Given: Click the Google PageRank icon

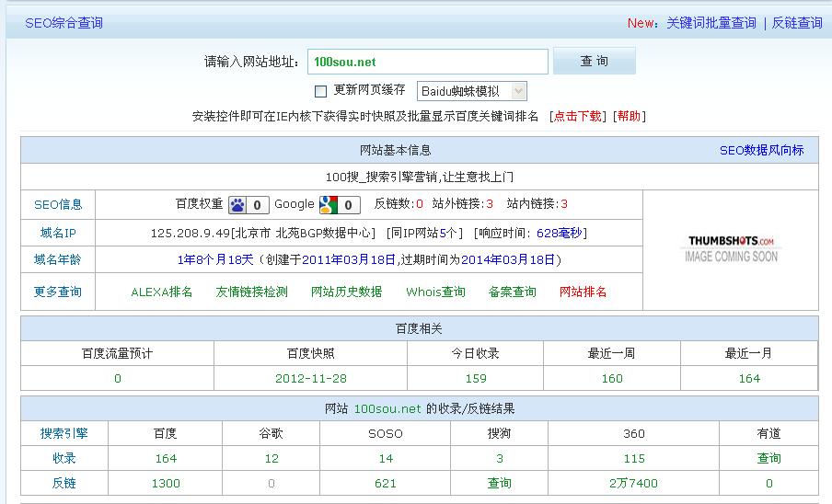Looking at the screenshot, I should [328, 205].
